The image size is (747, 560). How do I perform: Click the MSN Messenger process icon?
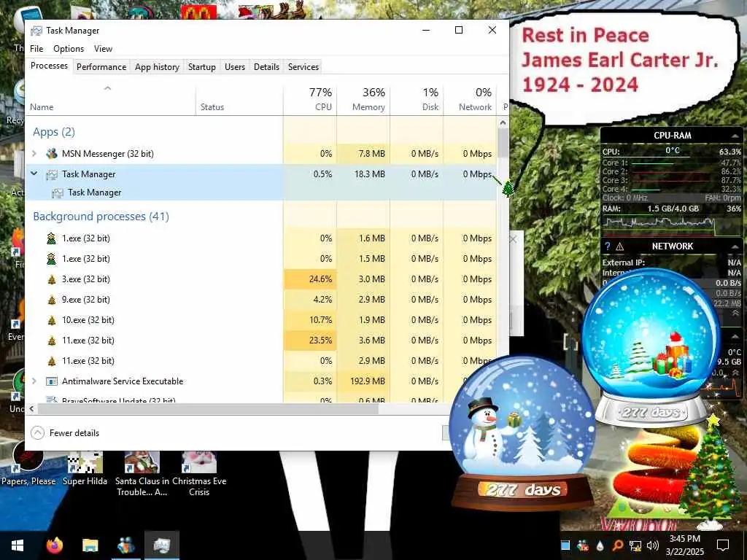tap(52, 154)
